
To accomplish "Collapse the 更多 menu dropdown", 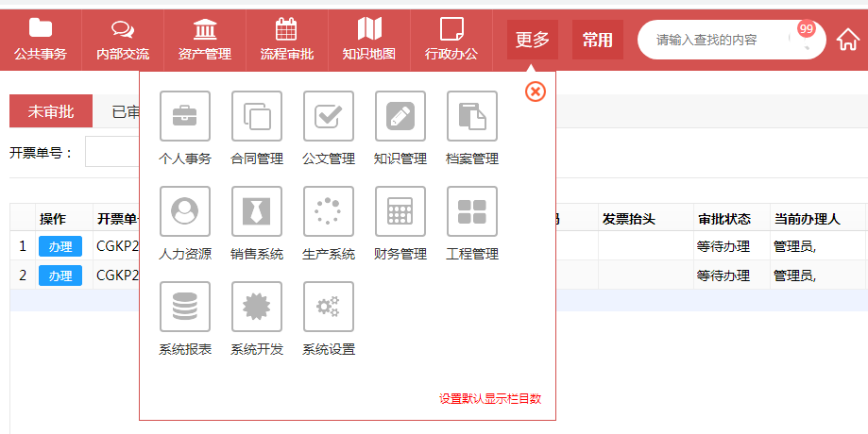I will (532, 40).
